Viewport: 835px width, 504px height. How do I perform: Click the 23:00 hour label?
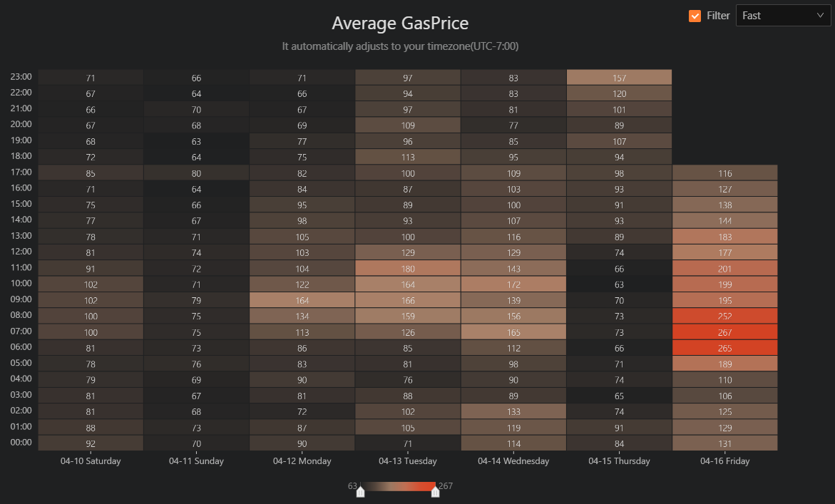21,76
